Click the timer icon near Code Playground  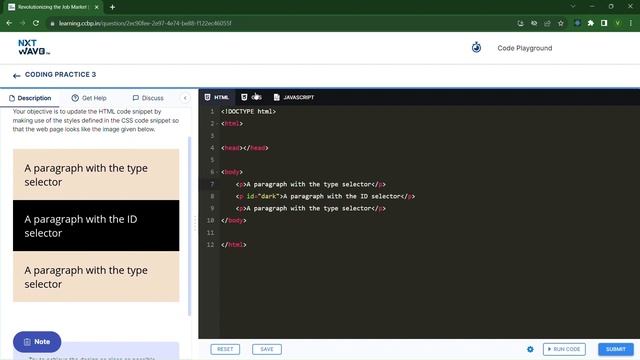click(476, 48)
